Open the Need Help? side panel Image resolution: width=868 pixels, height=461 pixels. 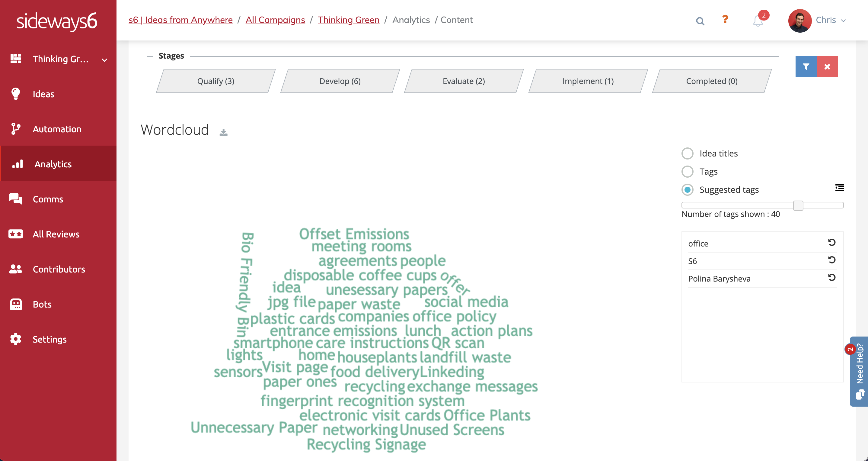pyautogui.click(x=860, y=371)
